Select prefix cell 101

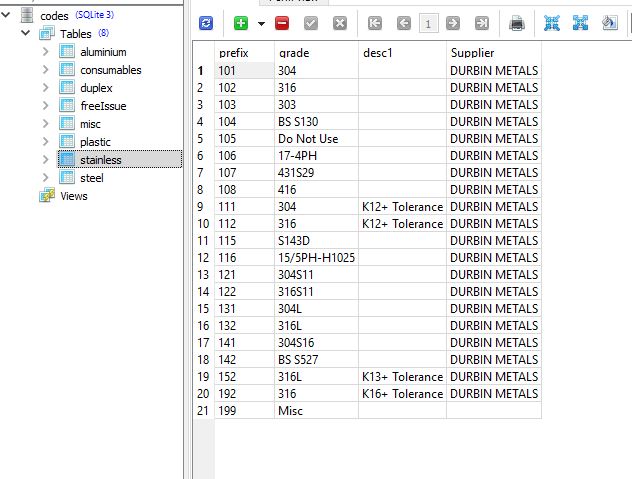(244, 71)
